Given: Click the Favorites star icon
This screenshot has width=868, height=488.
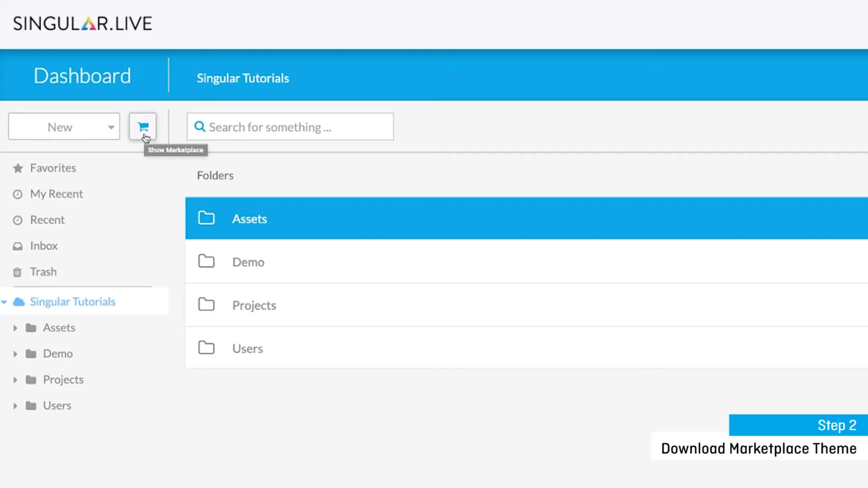Looking at the screenshot, I should click(18, 168).
